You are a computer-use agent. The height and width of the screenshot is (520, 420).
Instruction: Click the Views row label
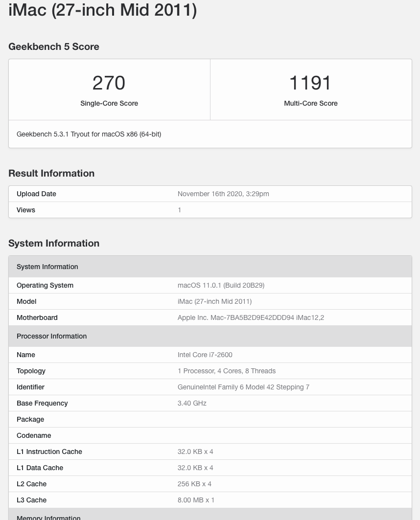(26, 210)
